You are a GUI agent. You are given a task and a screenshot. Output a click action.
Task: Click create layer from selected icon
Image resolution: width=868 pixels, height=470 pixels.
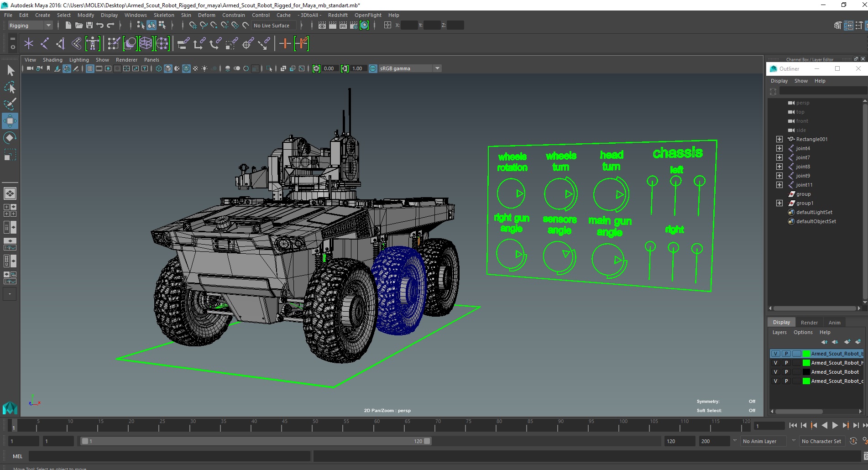click(x=858, y=342)
